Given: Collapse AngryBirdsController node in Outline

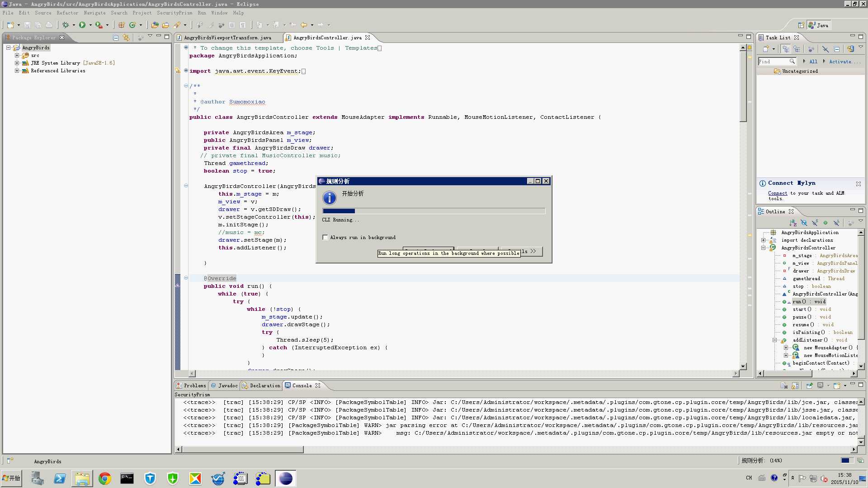Looking at the screenshot, I should point(764,248).
